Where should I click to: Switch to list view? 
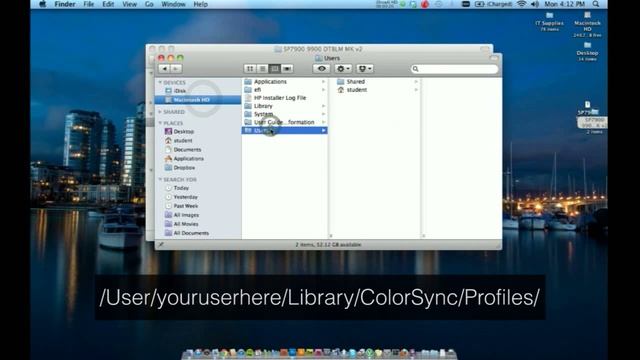tap(262, 69)
